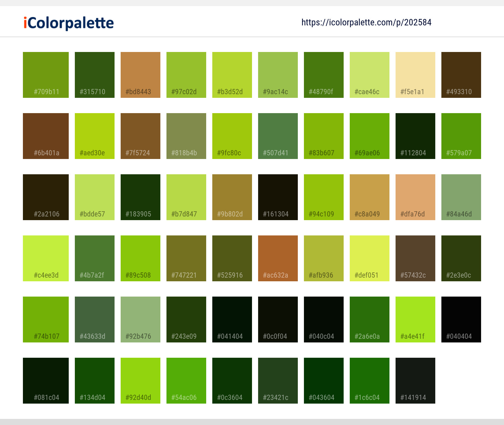Pick the #aed30e lime swatch
This screenshot has width=504, height=425.
coord(95,136)
